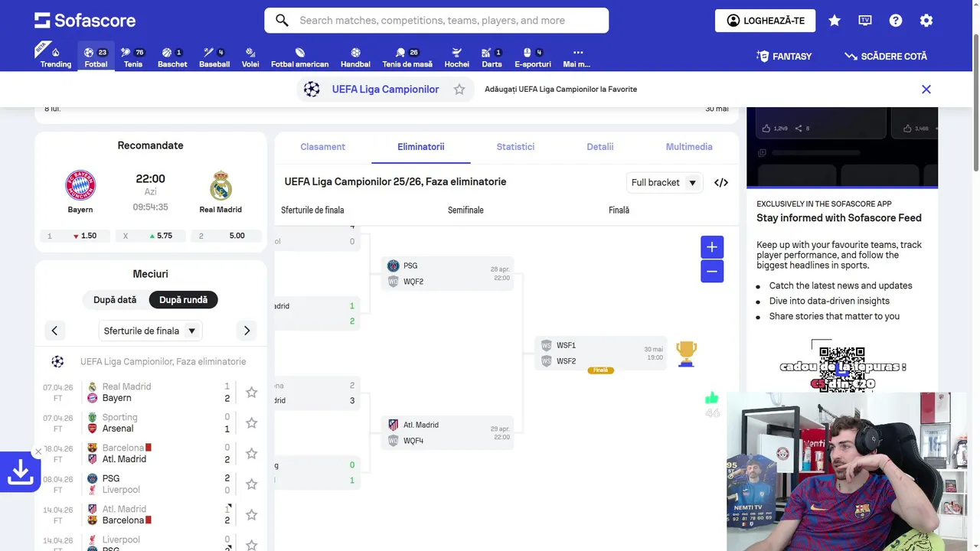This screenshot has width=980, height=551.
Task: Favorite Barcelona vs Atl. Madrid 08.04 match
Action: pyautogui.click(x=252, y=453)
